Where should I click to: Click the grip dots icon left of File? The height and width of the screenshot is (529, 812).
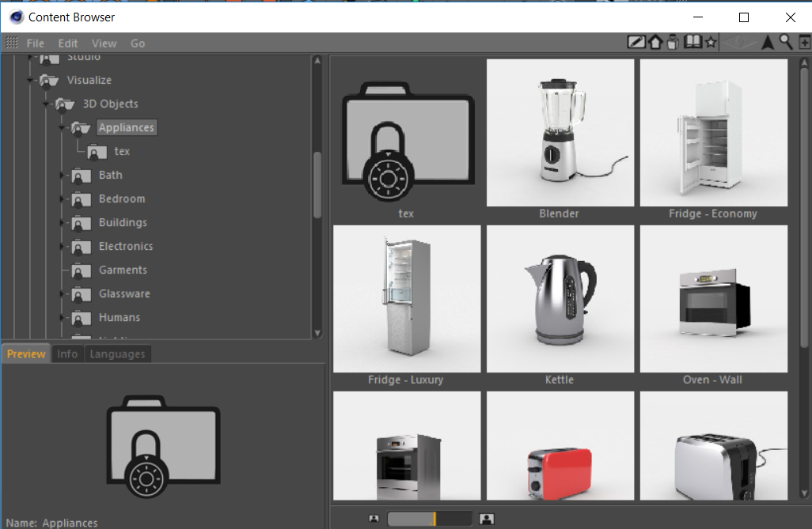11,43
